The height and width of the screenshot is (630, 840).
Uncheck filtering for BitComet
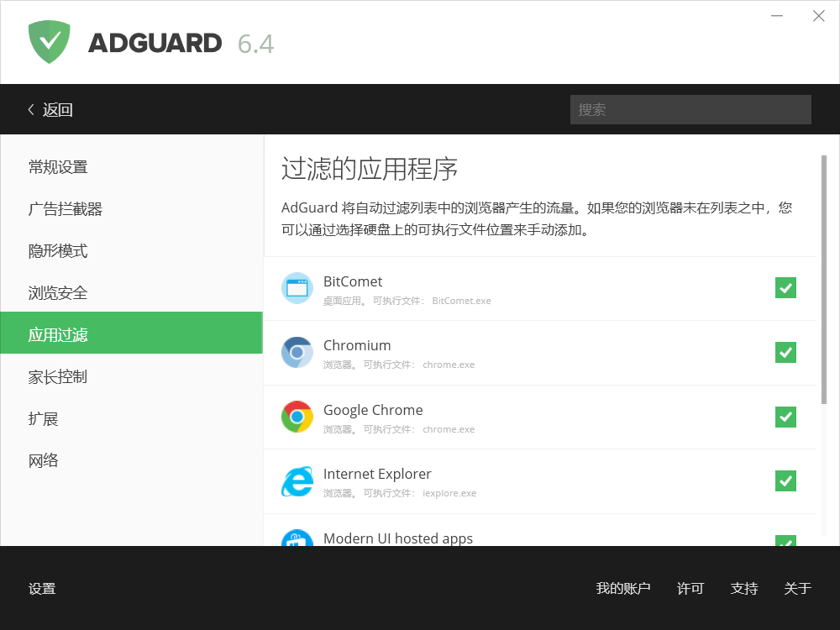(x=785, y=287)
